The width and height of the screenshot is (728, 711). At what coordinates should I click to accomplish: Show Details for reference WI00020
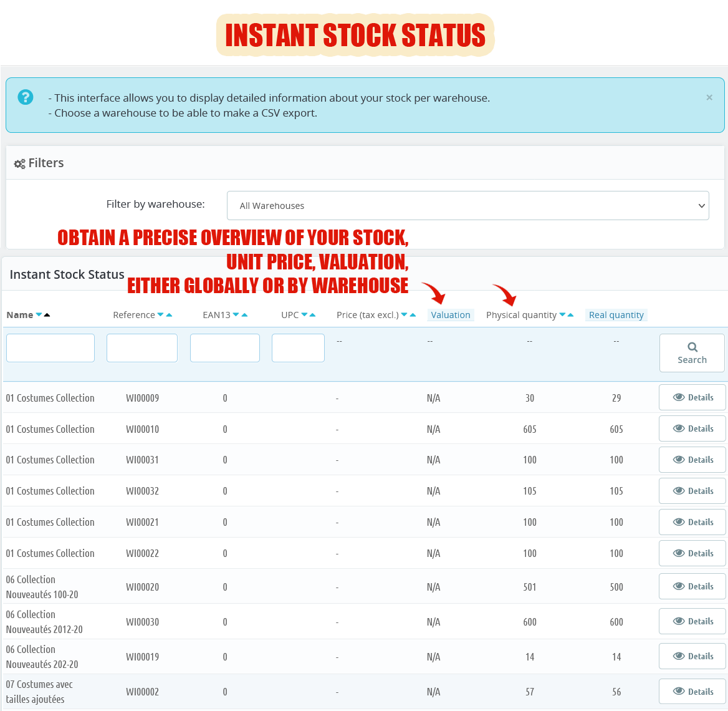[692, 586]
